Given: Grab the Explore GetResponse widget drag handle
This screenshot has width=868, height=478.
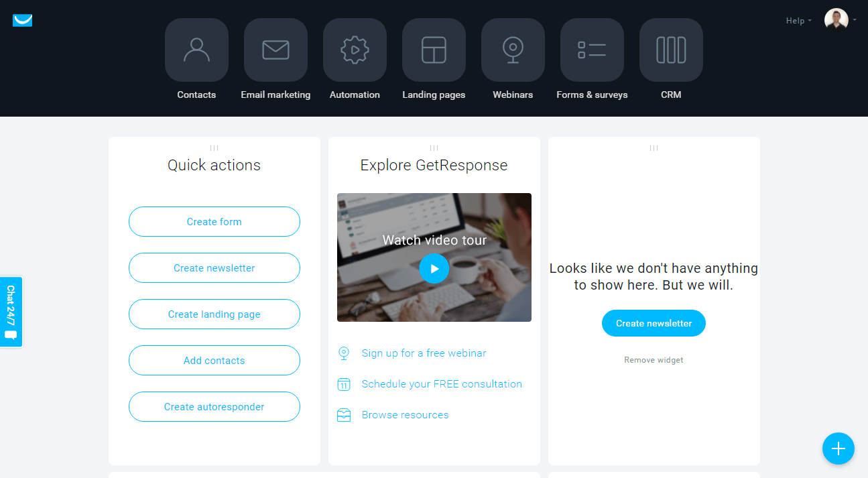Looking at the screenshot, I should tap(434, 148).
